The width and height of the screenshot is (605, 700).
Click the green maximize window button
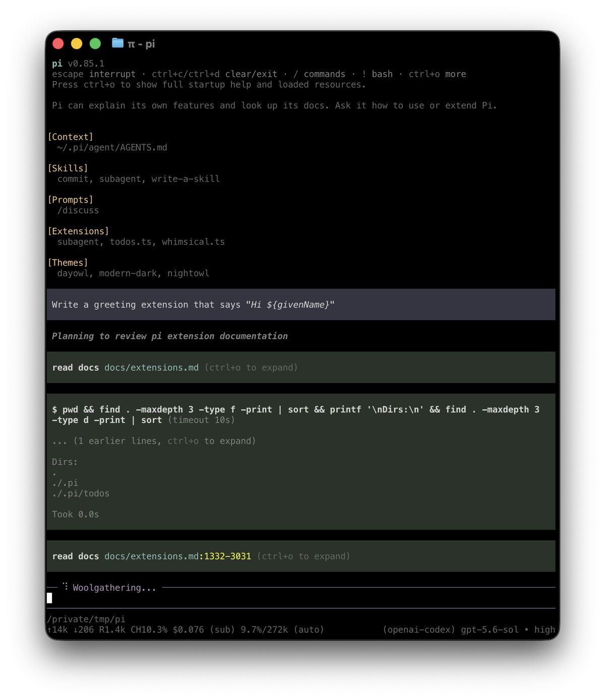[x=95, y=44]
